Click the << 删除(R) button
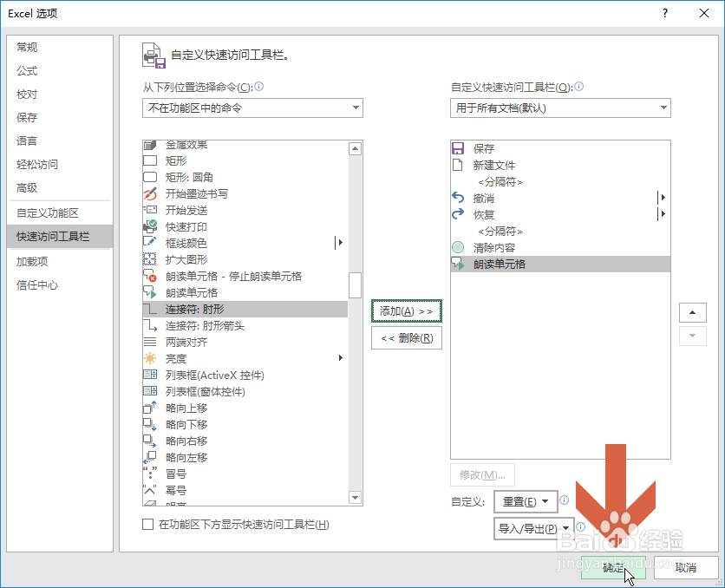Viewport: 725px width, 588px height. click(407, 338)
